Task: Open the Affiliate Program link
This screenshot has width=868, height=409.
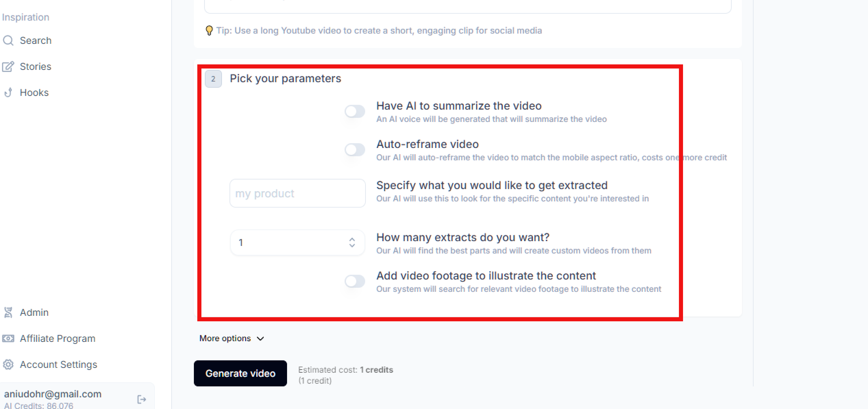Action: pyautogui.click(x=58, y=338)
